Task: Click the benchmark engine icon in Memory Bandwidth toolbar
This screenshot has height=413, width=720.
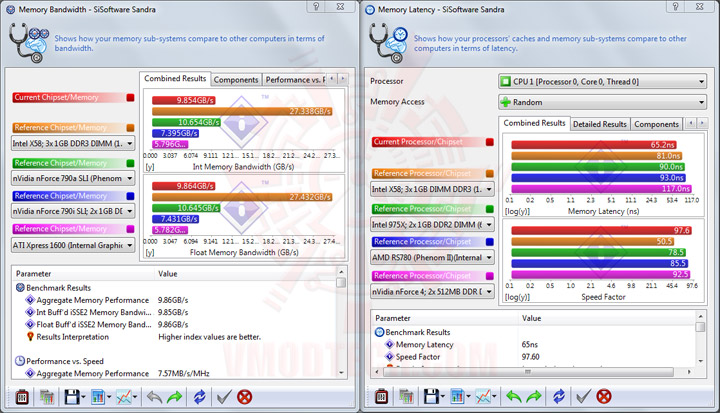Action: (x=22, y=396)
